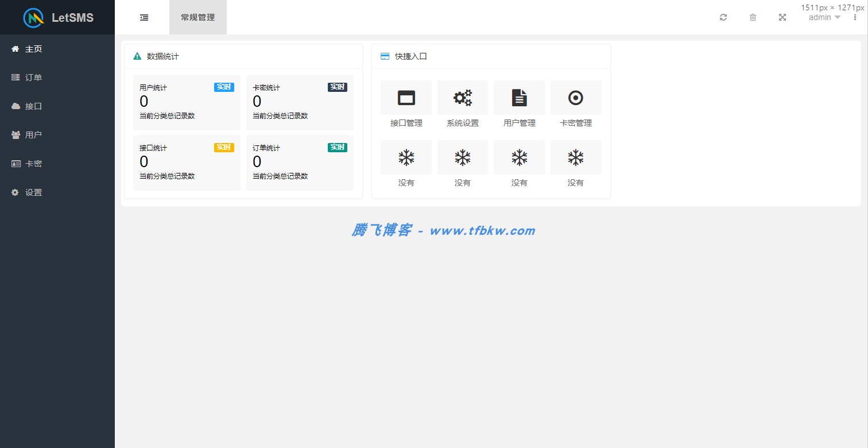Click the LetSMS logo icon
The width and height of the screenshot is (868, 448).
tap(33, 18)
